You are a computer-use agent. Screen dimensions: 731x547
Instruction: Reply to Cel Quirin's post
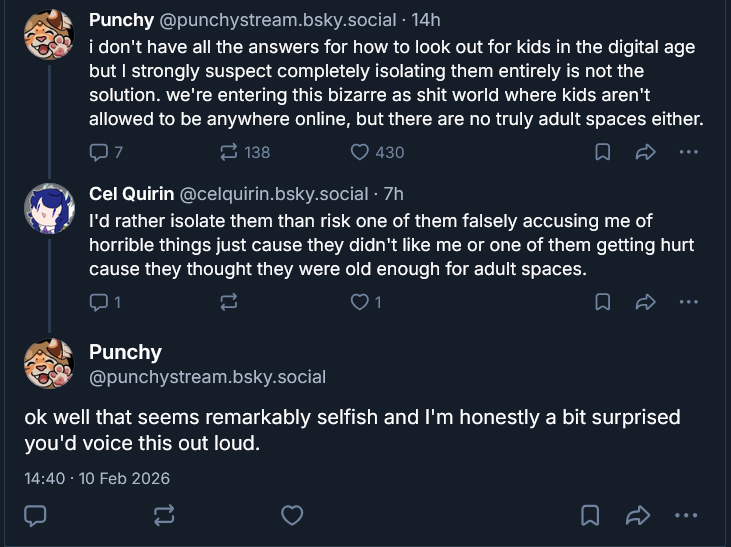click(100, 301)
